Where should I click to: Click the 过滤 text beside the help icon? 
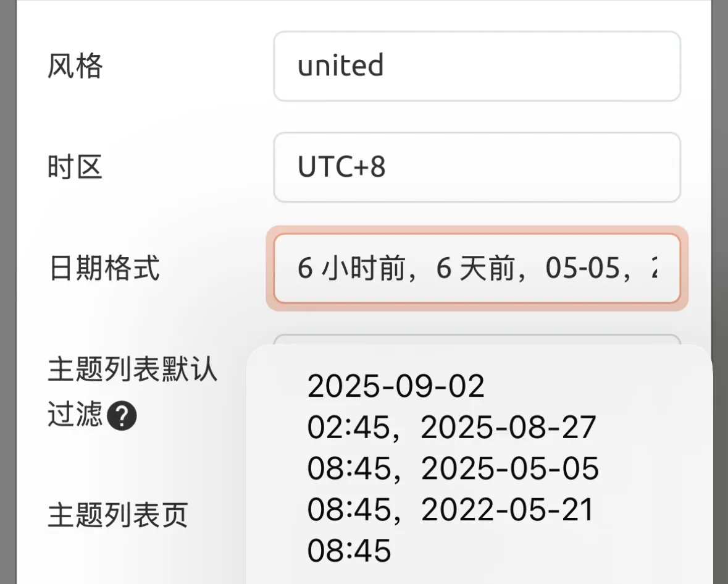click(x=75, y=415)
